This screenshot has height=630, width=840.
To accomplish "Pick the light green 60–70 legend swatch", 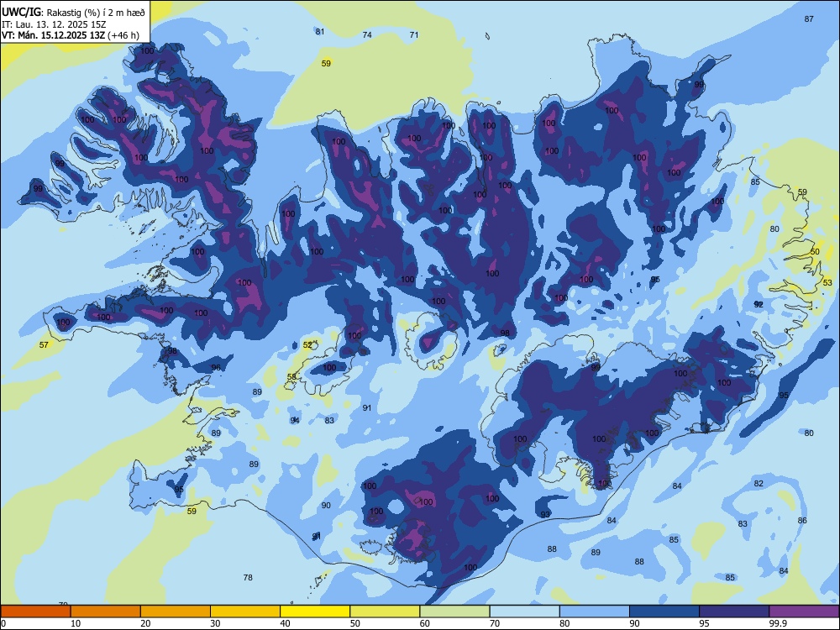I will pyautogui.click(x=454, y=612).
